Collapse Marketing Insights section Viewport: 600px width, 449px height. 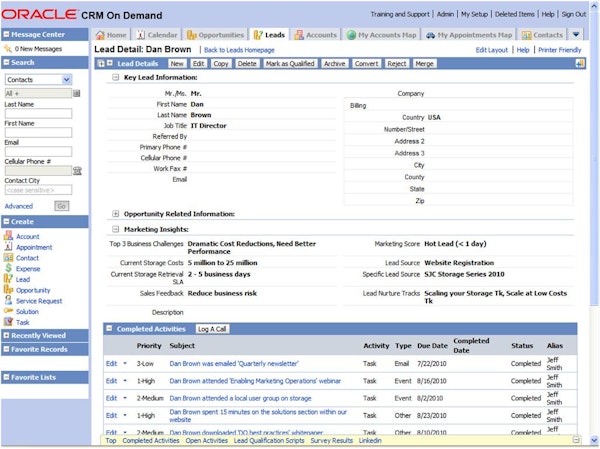115,229
